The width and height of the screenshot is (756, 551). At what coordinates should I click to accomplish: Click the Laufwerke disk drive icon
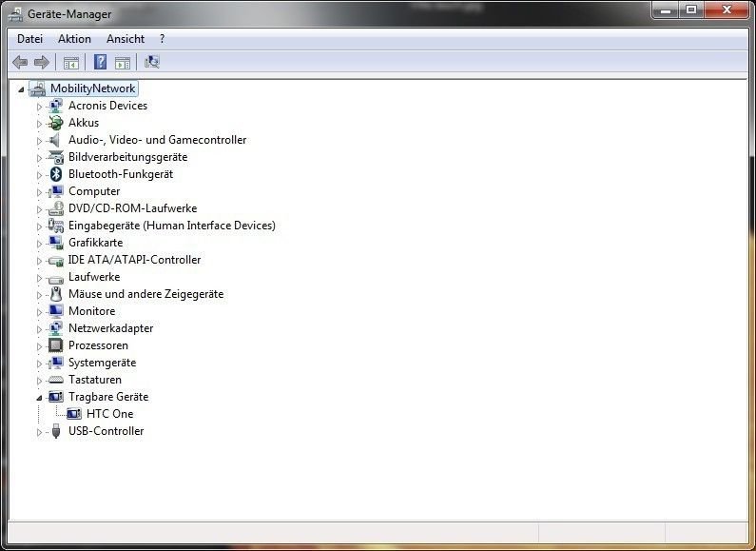tap(56, 279)
